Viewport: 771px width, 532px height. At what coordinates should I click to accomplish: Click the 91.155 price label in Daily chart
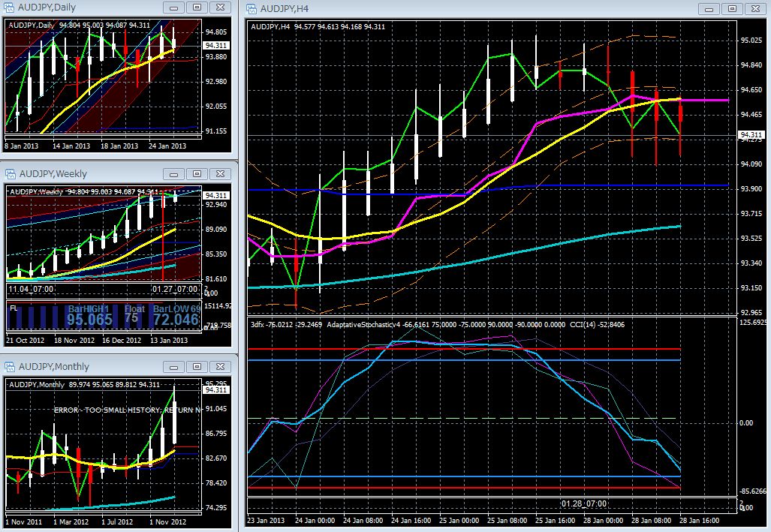coord(216,131)
